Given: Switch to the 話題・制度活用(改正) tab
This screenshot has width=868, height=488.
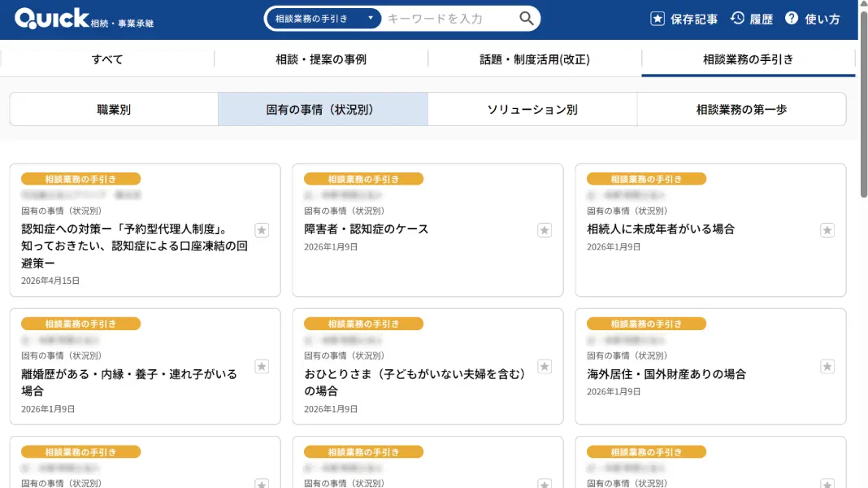Looking at the screenshot, I should coord(535,59).
